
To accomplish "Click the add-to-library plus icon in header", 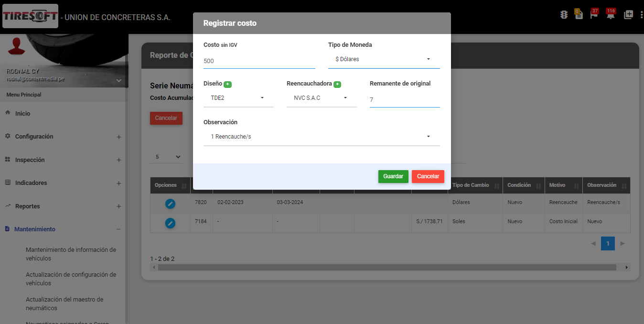I will (x=628, y=15).
